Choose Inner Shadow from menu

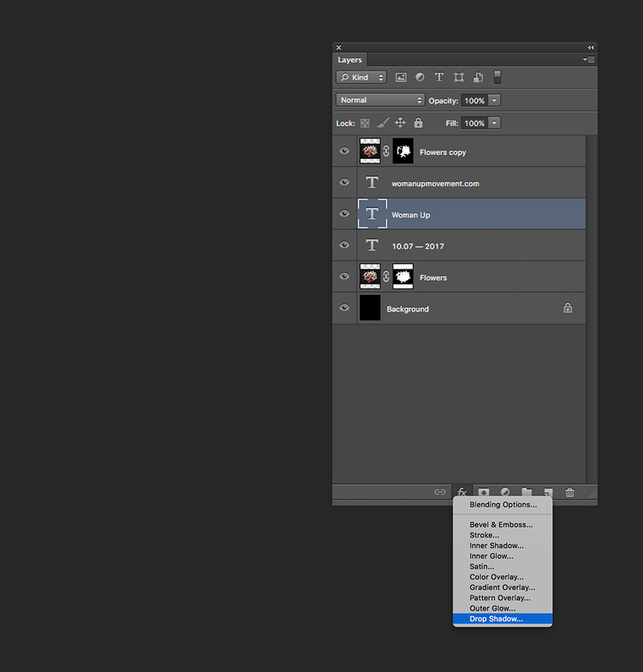[x=502, y=546]
